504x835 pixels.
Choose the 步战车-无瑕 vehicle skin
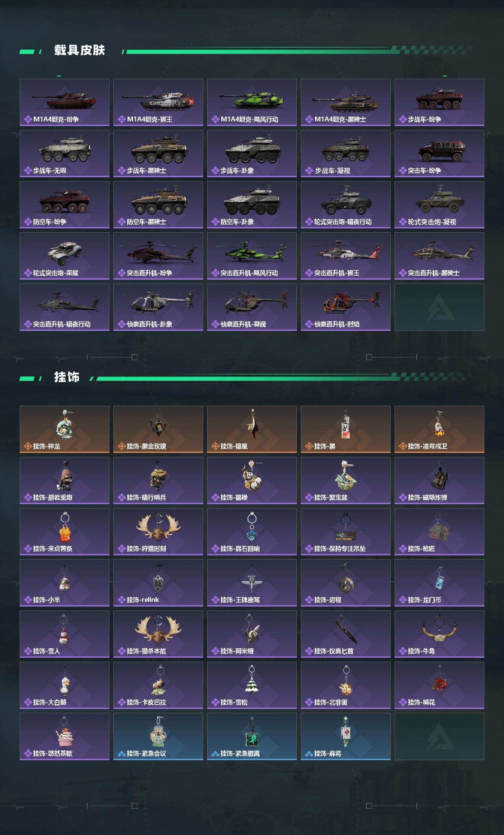pos(65,154)
